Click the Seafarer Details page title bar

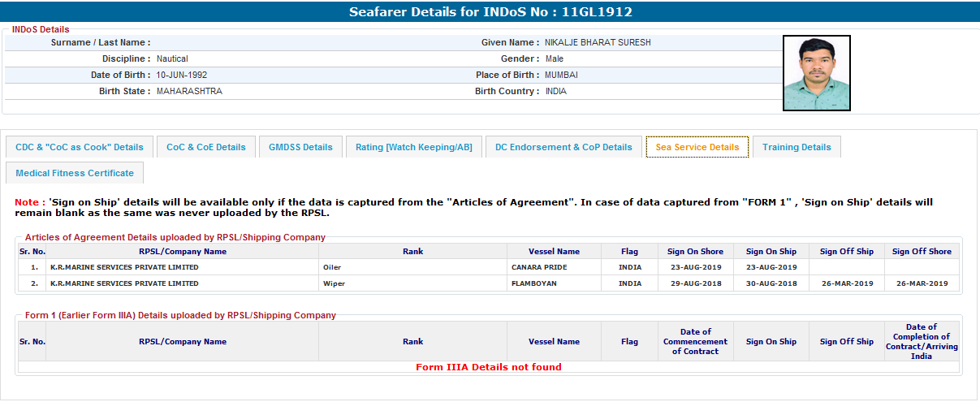coord(490,12)
